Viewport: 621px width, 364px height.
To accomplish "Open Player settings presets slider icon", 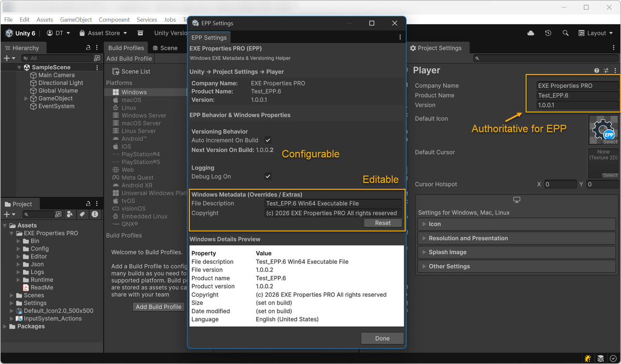I will click(x=606, y=71).
